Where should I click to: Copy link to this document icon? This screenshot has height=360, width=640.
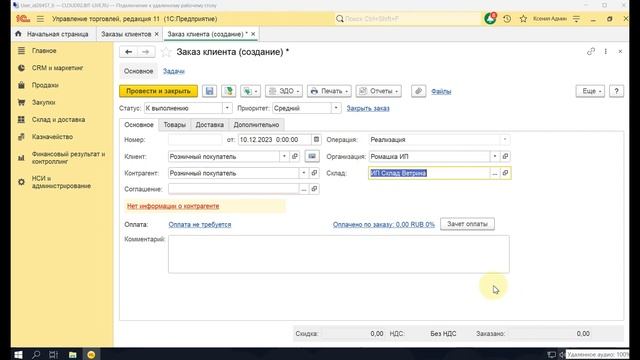(x=591, y=51)
